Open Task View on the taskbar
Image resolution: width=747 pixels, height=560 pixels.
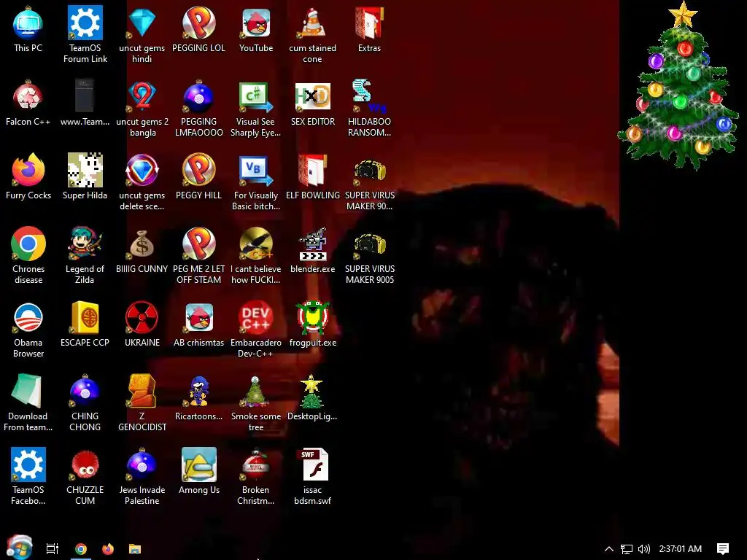pos(53,549)
